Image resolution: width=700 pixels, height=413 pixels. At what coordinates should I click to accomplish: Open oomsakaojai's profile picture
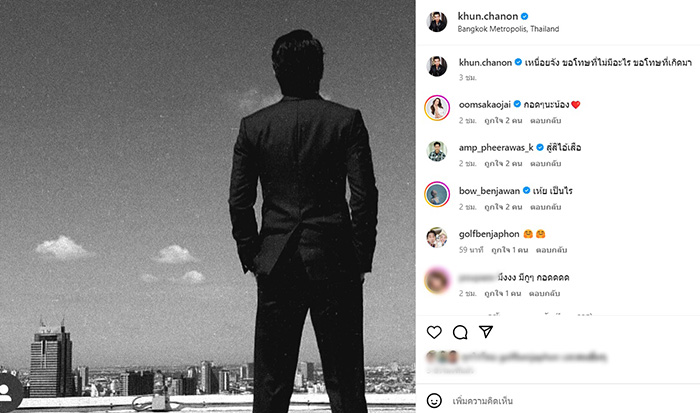pyautogui.click(x=436, y=109)
